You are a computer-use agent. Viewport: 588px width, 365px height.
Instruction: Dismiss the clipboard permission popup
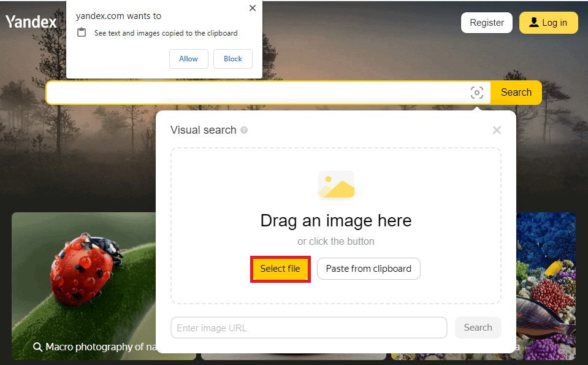[x=252, y=8]
